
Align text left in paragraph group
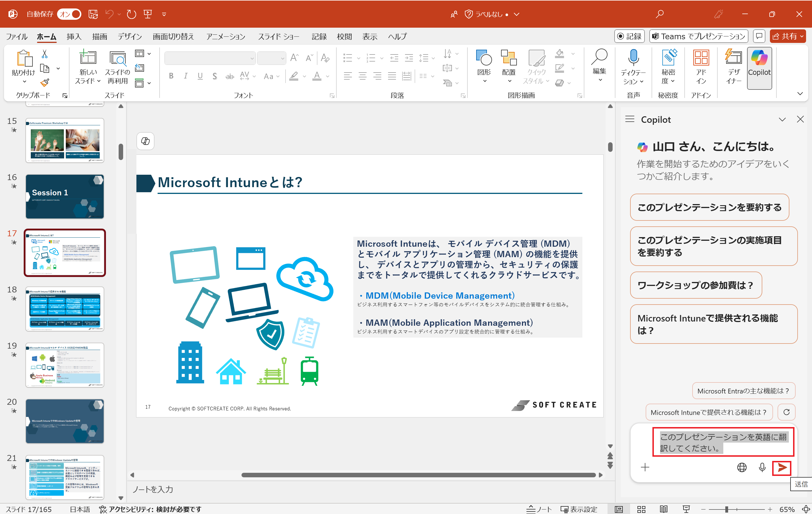click(x=348, y=76)
